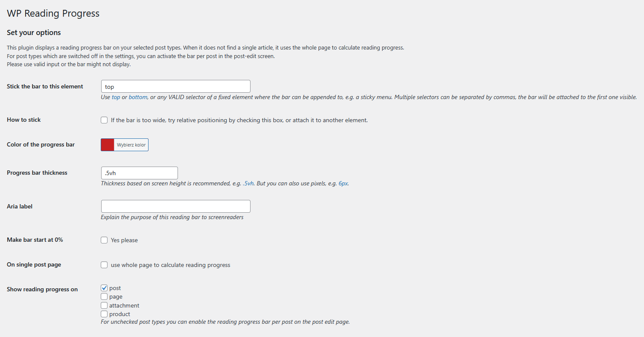
Task: Click the Progress bar thickness field
Action: (139, 173)
